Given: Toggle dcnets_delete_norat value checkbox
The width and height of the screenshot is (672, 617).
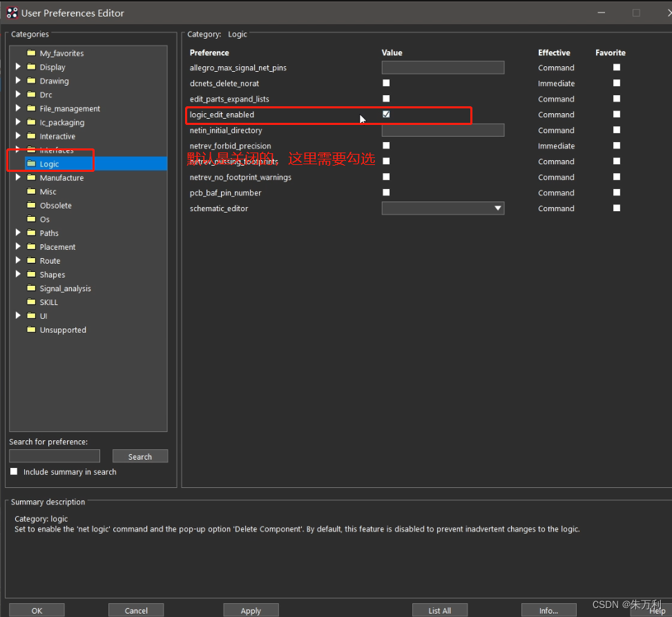Looking at the screenshot, I should click(386, 83).
